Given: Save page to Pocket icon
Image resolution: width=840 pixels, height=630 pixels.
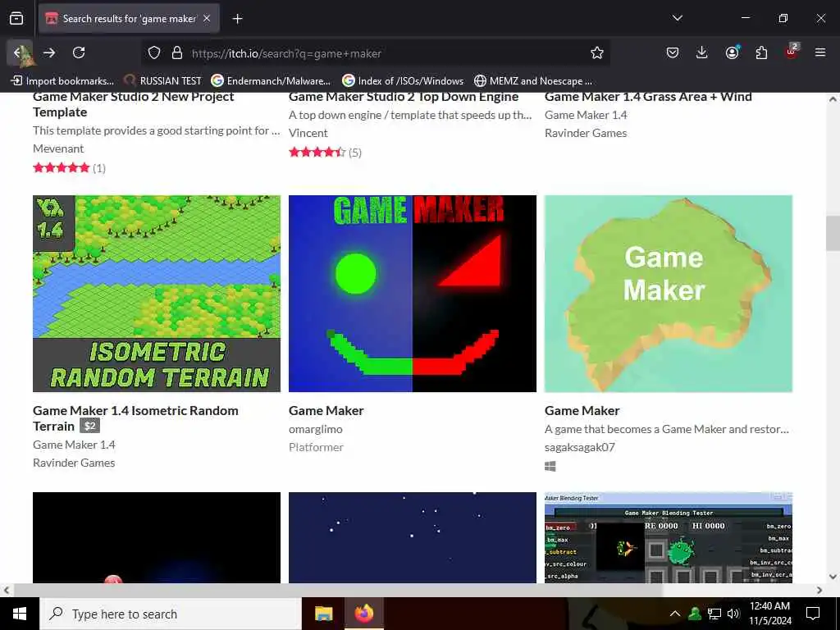Looking at the screenshot, I should [x=673, y=52].
